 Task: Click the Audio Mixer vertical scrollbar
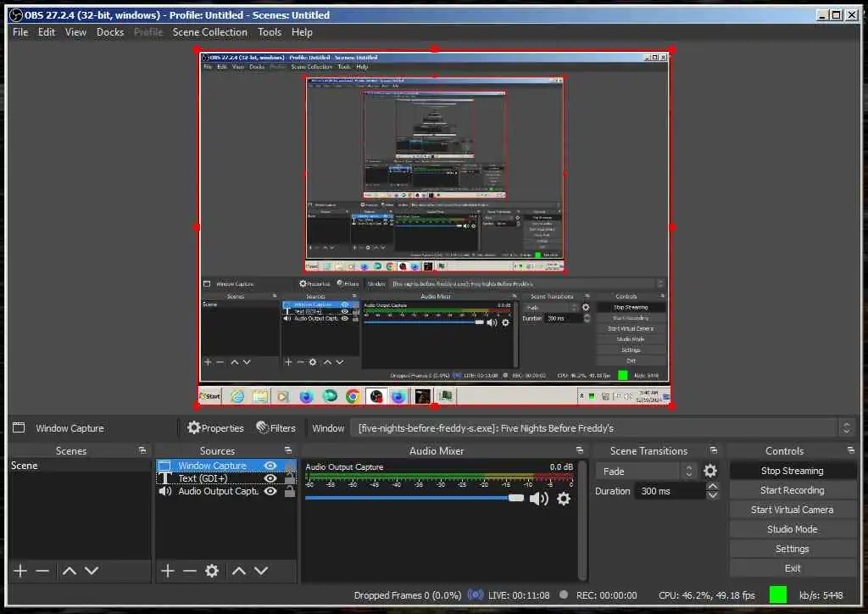coord(581,521)
